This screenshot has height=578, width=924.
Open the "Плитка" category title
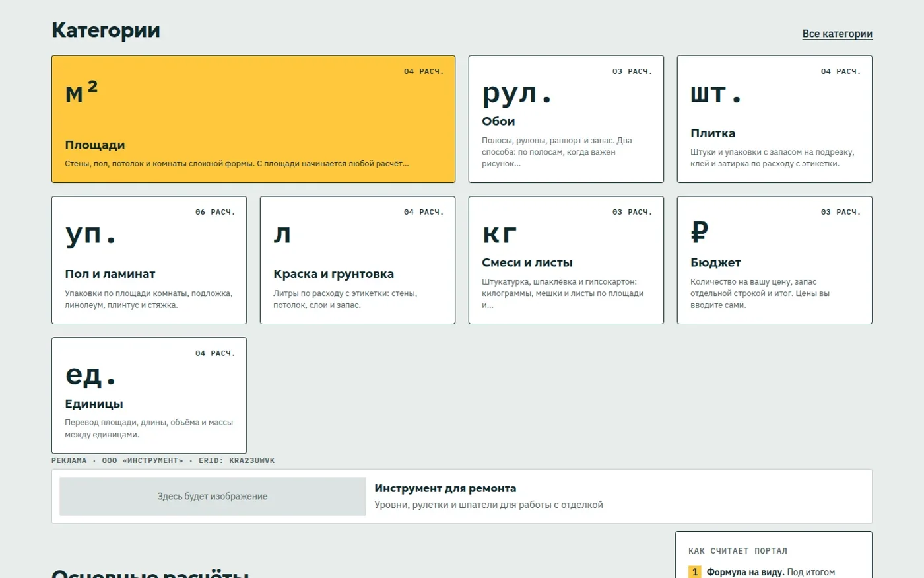713,133
